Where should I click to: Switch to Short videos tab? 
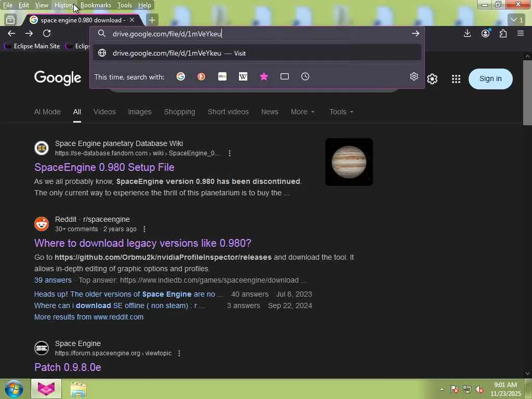point(228,112)
